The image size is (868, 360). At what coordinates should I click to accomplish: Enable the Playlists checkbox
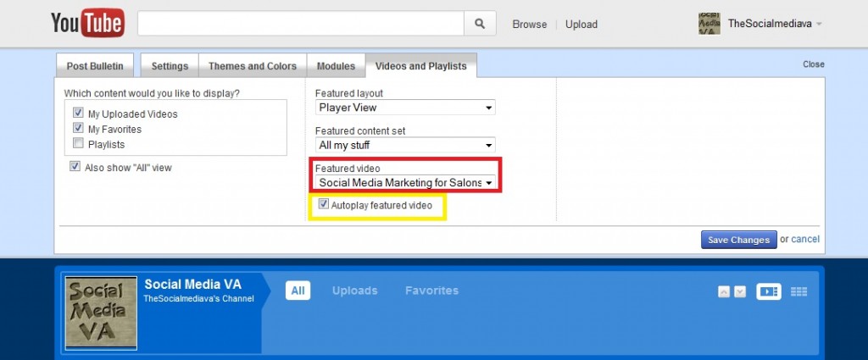[78, 144]
